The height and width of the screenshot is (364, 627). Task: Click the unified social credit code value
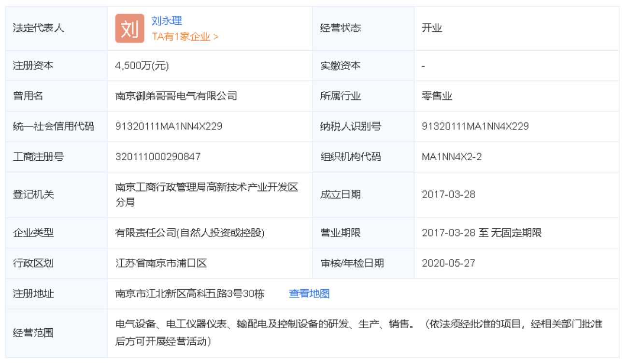[169, 126]
